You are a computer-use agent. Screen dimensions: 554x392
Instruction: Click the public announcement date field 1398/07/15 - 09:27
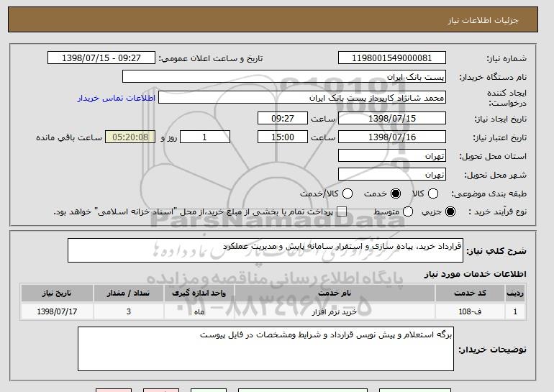click(x=101, y=58)
